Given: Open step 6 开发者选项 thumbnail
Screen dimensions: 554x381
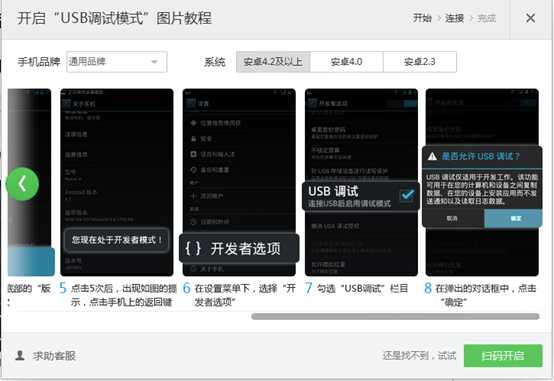Looking at the screenshot, I should click(x=239, y=182).
